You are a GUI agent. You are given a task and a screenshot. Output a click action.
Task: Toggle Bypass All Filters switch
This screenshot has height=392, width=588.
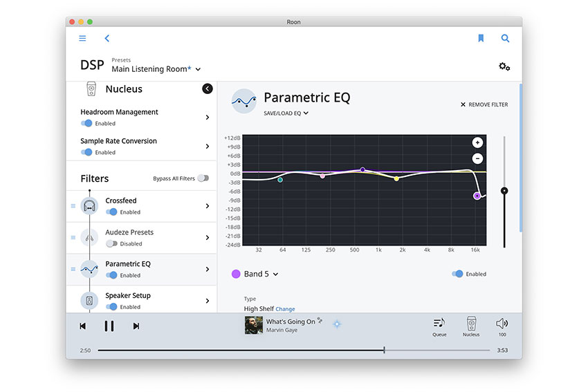point(203,178)
